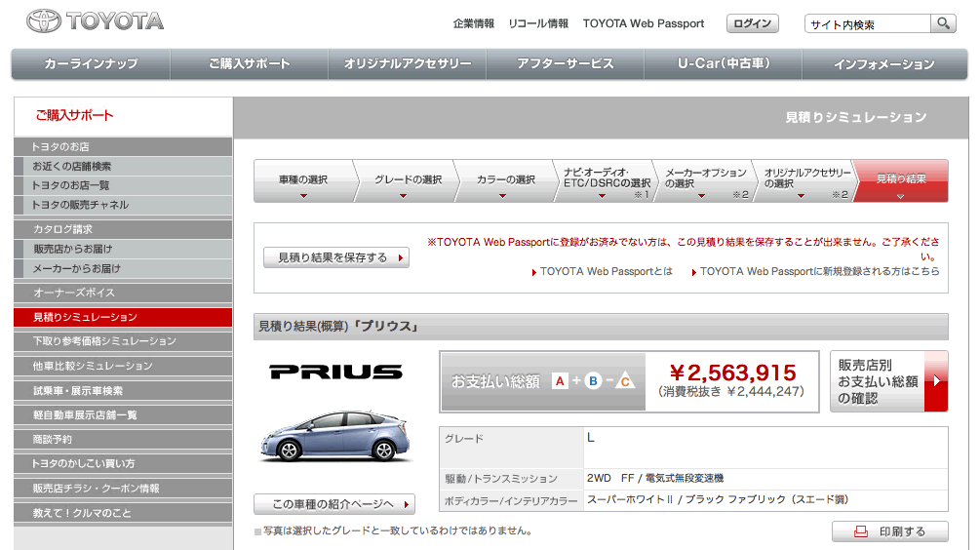Open オリジナルアクセサリー menu
Image resolution: width=980 pixels, height=550 pixels.
coord(408,63)
